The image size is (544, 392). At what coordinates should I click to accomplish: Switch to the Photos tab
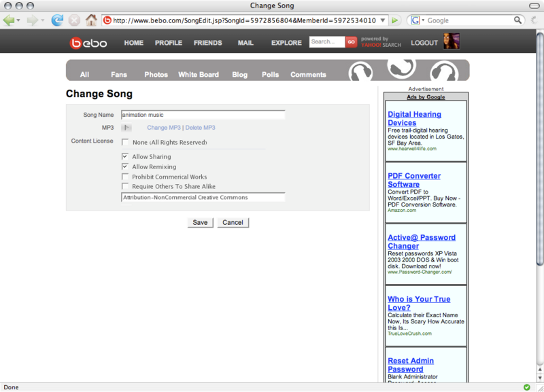point(156,75)
